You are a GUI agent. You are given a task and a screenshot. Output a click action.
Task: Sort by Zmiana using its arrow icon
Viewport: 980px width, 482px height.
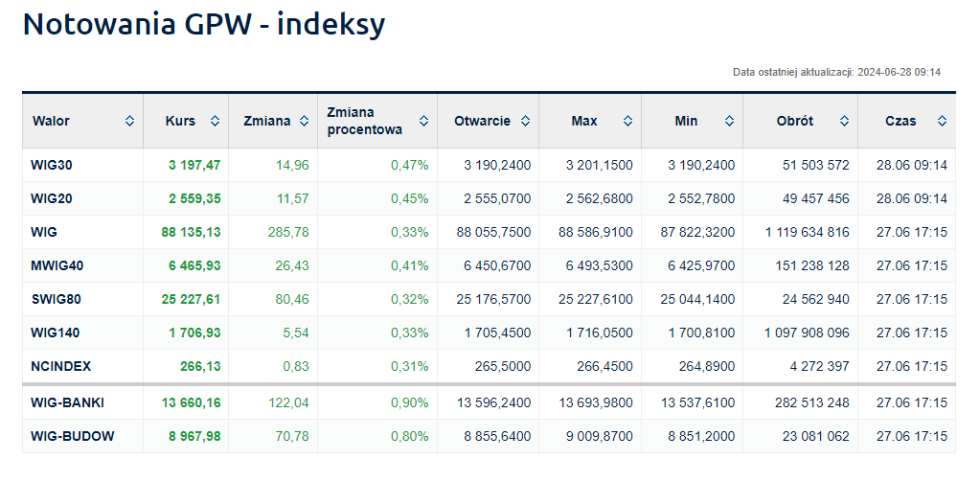pos(305,122)
